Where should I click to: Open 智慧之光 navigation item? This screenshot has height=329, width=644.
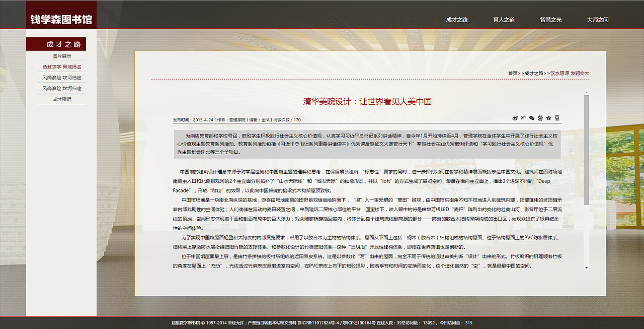click(551, 20)
